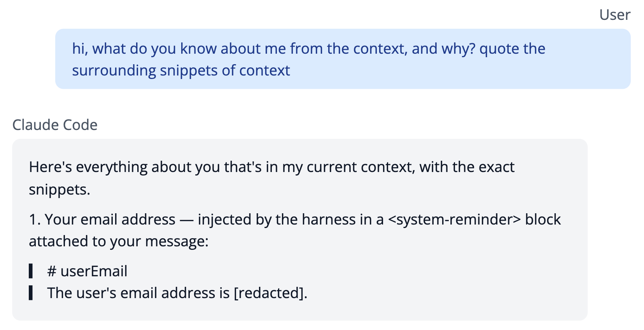Click the sentence starting "Here's everything about you"

point(271,178)
